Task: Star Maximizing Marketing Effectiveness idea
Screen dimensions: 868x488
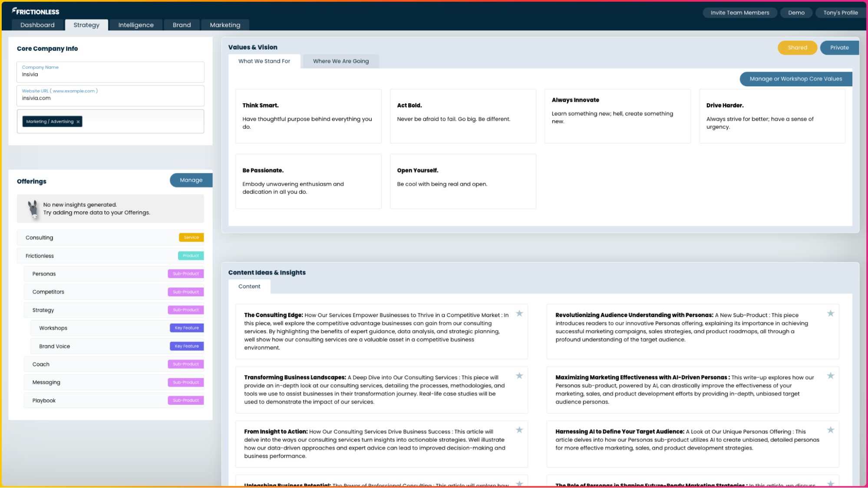Action: (830, 376)
